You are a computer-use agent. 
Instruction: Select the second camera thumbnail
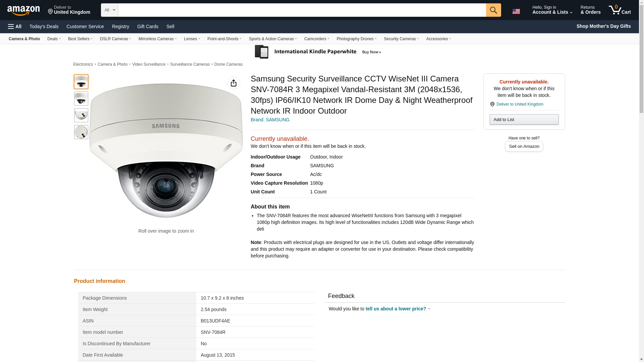[x=81, y=99]
